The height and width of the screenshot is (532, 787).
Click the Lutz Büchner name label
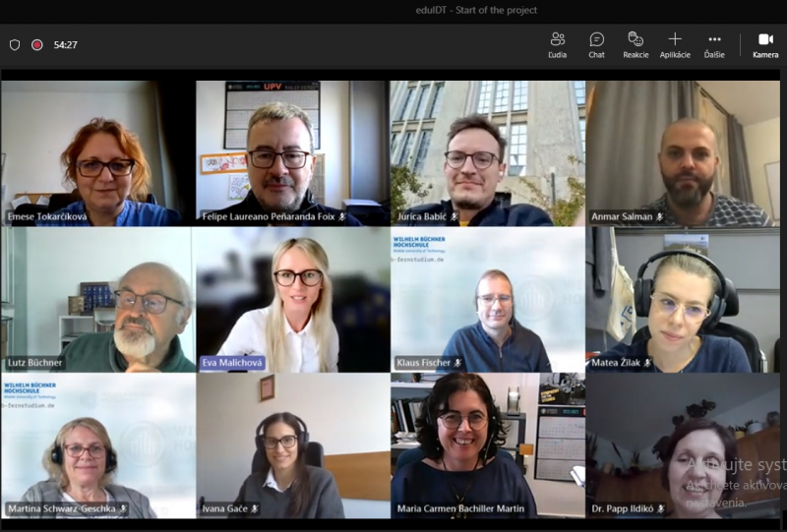coord(34,363)
